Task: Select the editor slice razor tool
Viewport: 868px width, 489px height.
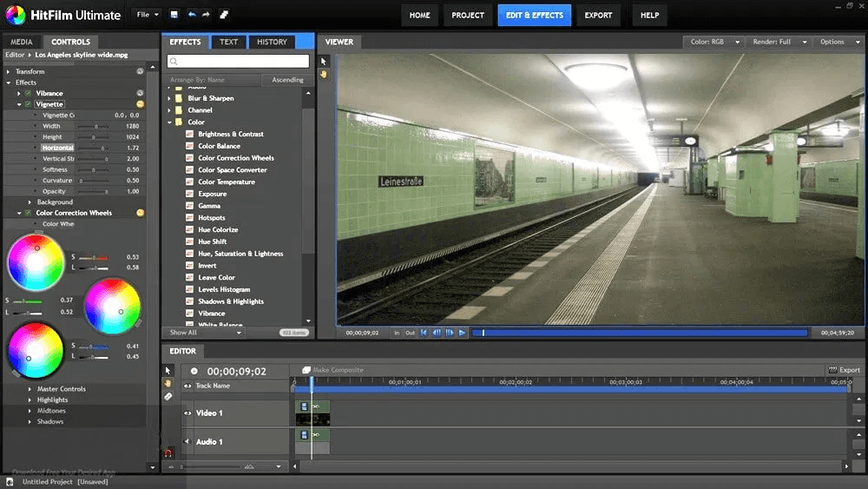Action: pos(168,397)
